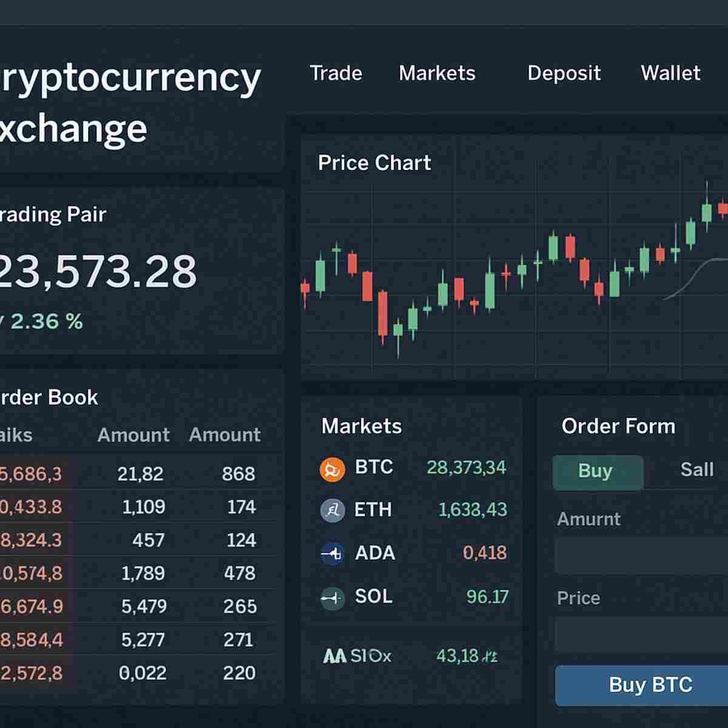
Task: Click the ADA price value 0,418
Action: click(x=484, y=553)
